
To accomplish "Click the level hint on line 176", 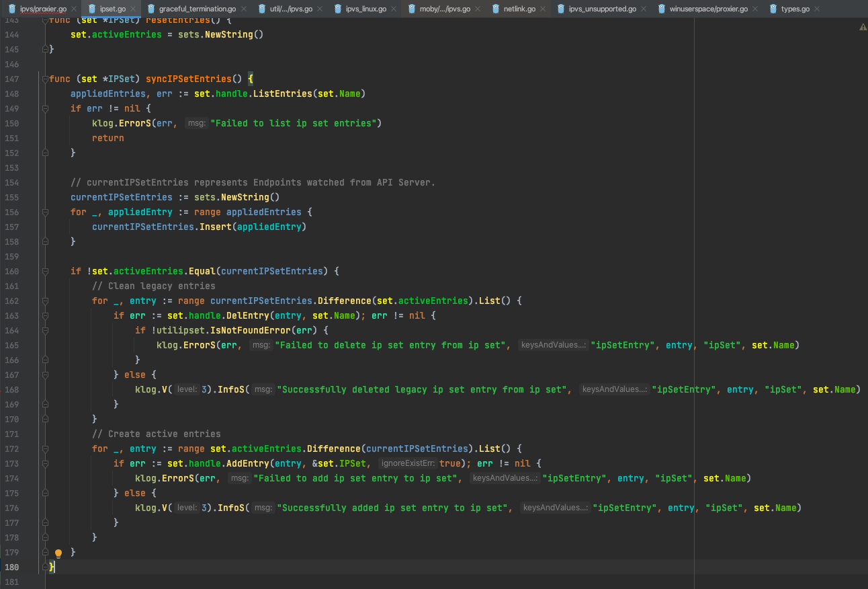I will pos(187,508).
